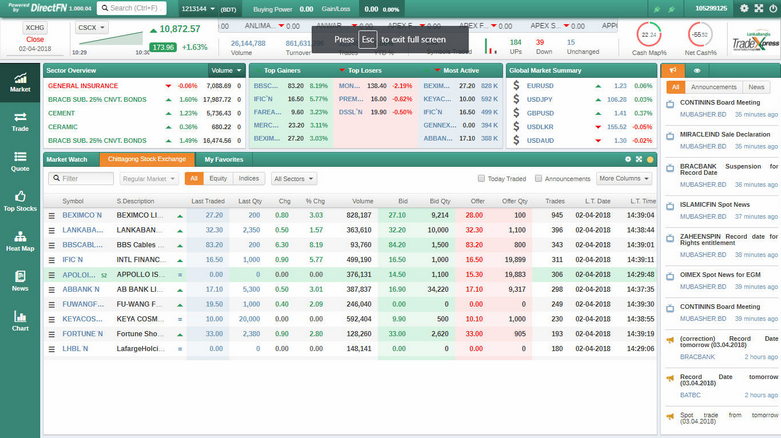Click the eye icon in news panel
Image resolution: width=781 pixels, height=438 pixels.
pyautogui.click(x=696, y=71)
